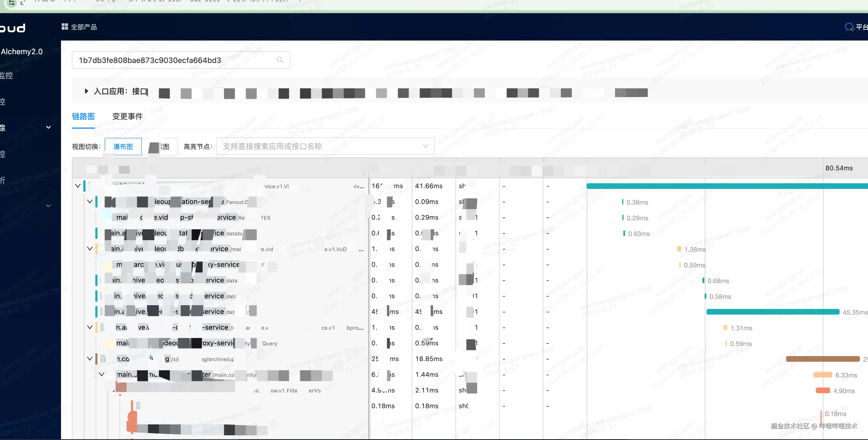
Task: Click the browser site settings icon in address bar
Action: (11, 3)
